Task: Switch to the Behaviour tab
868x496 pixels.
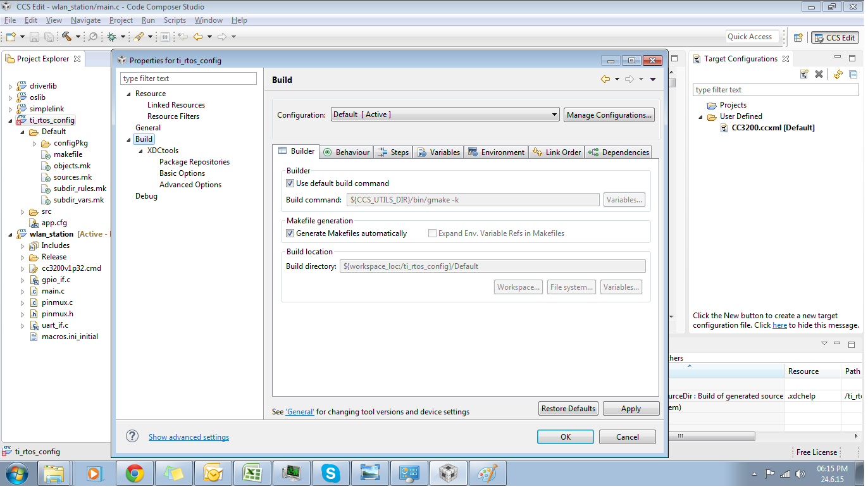Action: 346,152
